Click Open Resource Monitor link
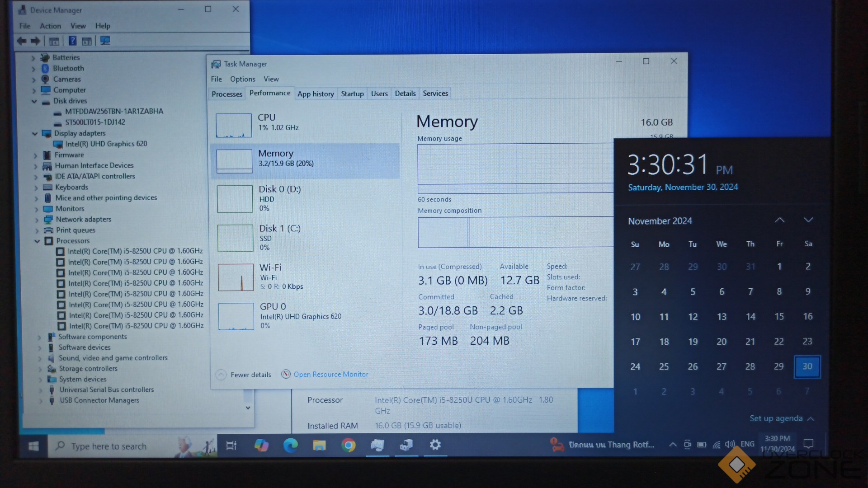 [330, 375]
